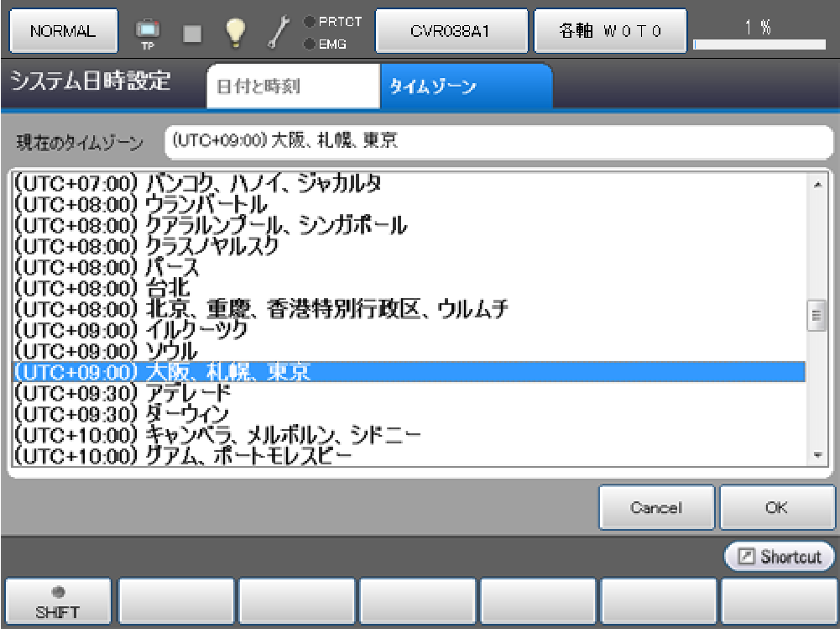This screenshot has width=840, height=629.
Task: Click the TP teach pendant icon
Action: 148,32
